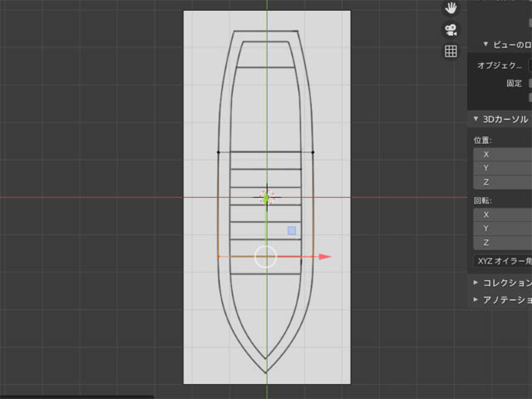
Task: Click the 位置 Z field of 3D cursor
Action: 503,182
